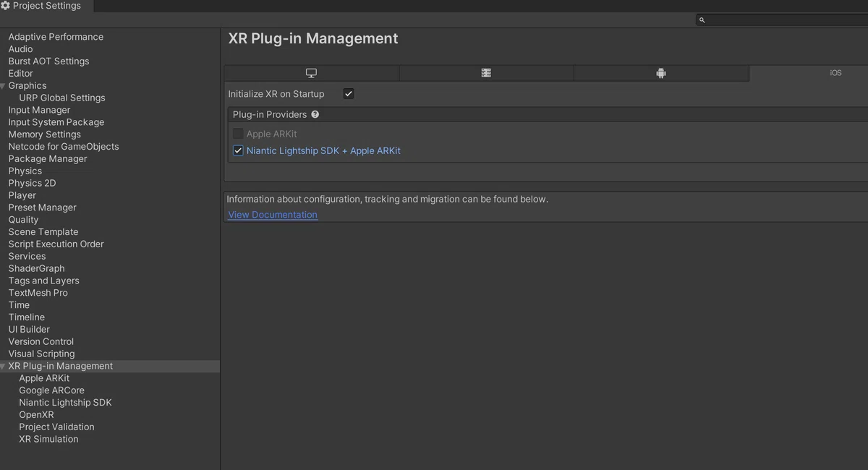Screen dimensions: 868x470
Task: Open Input System Package settings
Action: pyautogui.click(x=56, y=123)
